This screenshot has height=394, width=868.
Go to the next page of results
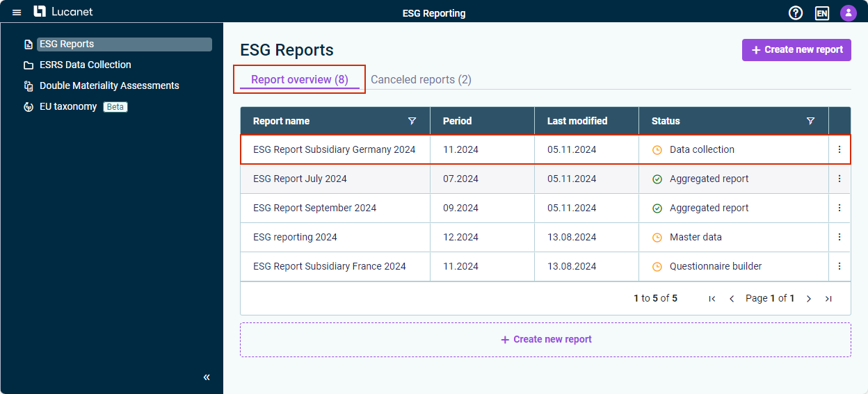point(809,299)
